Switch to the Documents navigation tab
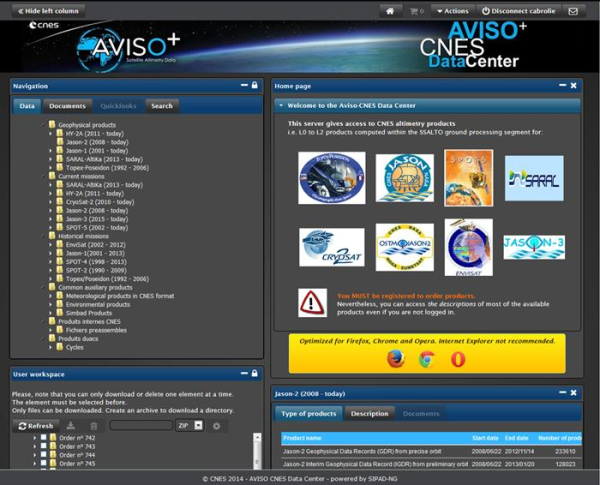The width and height of the screenshot is (600, 485). tap(67, 106)
